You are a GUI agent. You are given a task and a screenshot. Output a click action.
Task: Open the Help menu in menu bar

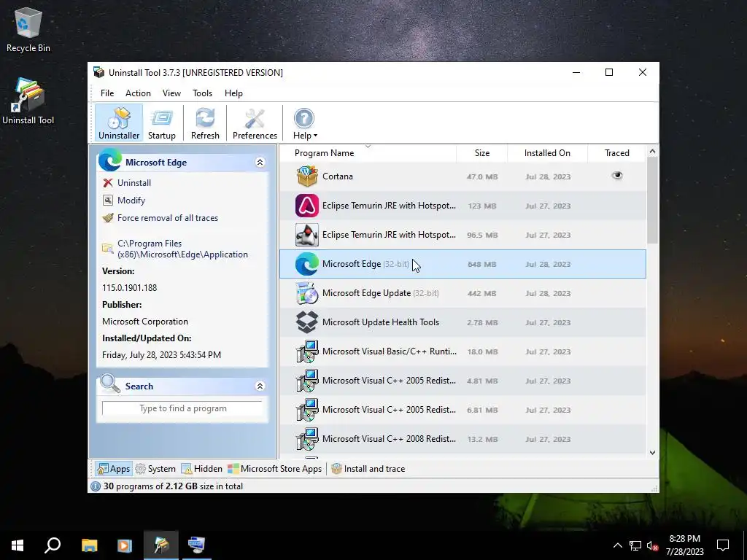(x=233, y=93)
